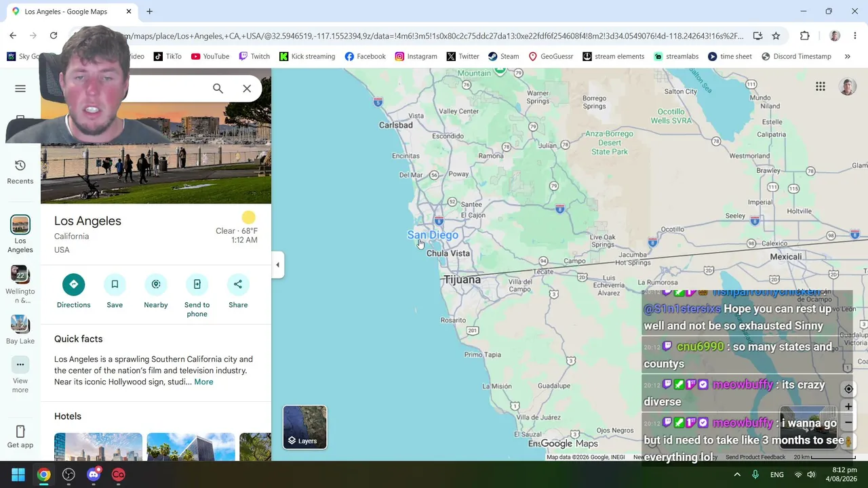Screen dimensions: 868x488
Task: Open the Discord Timestamp bookmark
Action: click(796, 56)
